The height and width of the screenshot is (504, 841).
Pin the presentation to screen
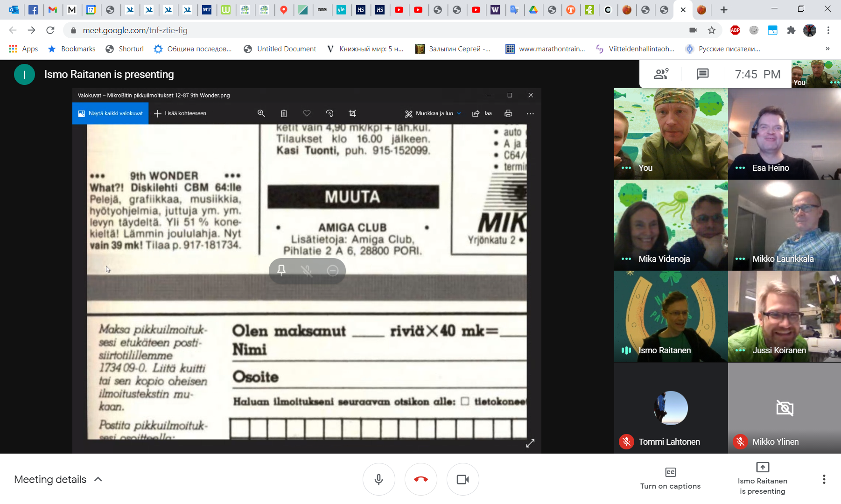[x=281, y=270]
